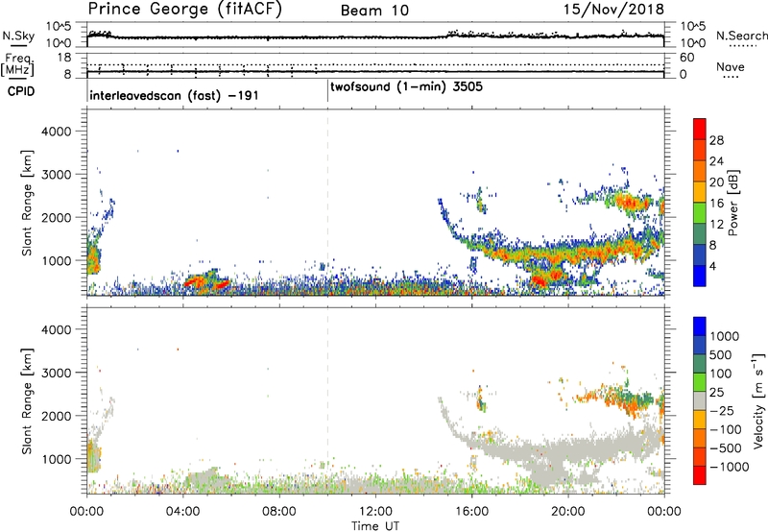Click the 'Power [dB]' colorbar title
The image size is (768, 532).
coord(733,203)
